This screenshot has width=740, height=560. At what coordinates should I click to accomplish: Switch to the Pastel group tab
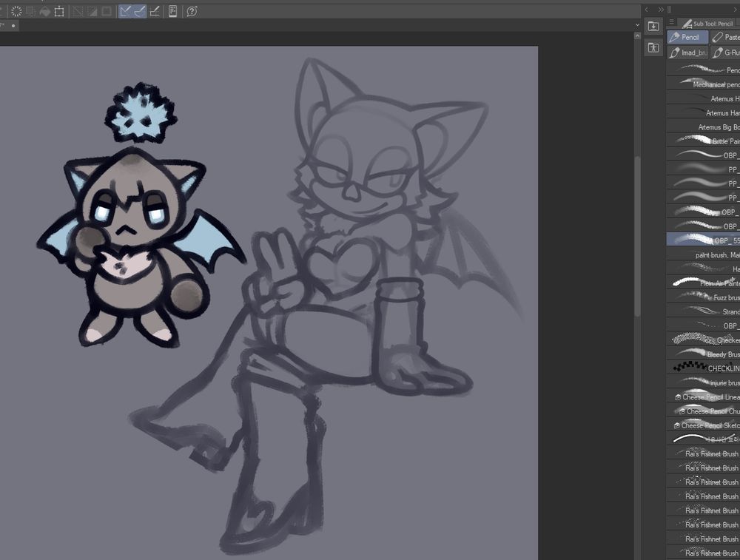(725, 37)
